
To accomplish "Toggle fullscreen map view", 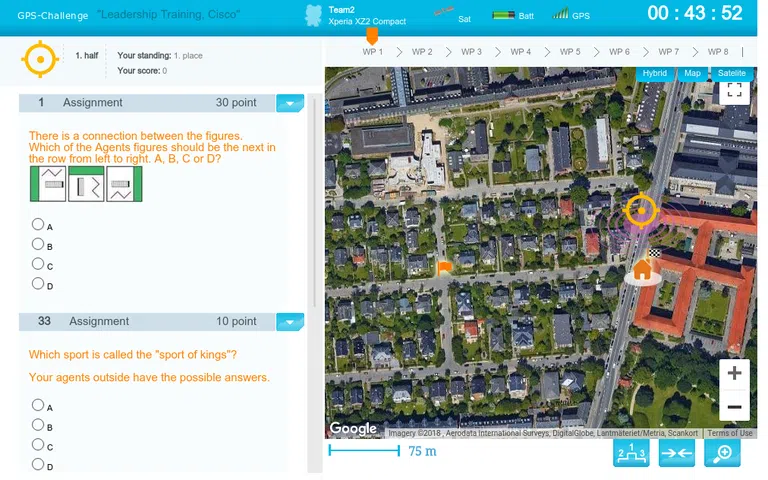I will (x=734, y=90).
